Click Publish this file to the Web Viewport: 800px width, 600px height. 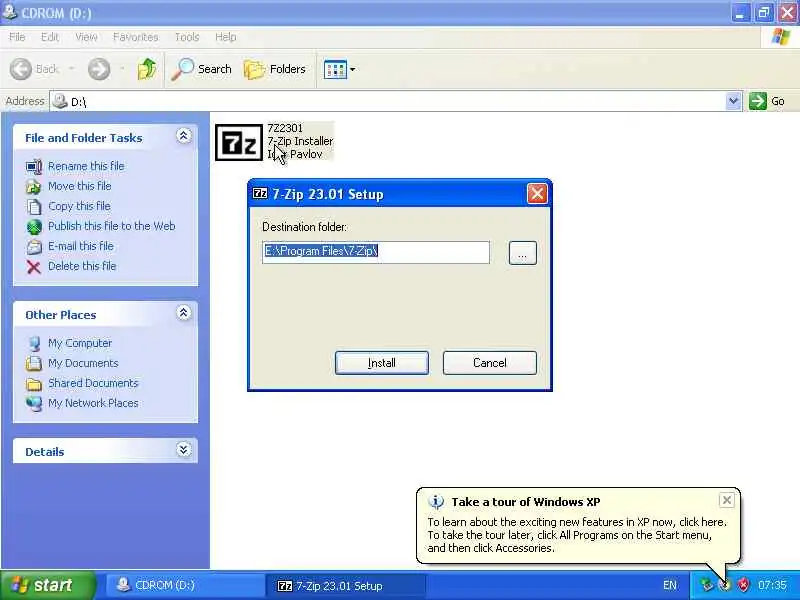point(112,226)
